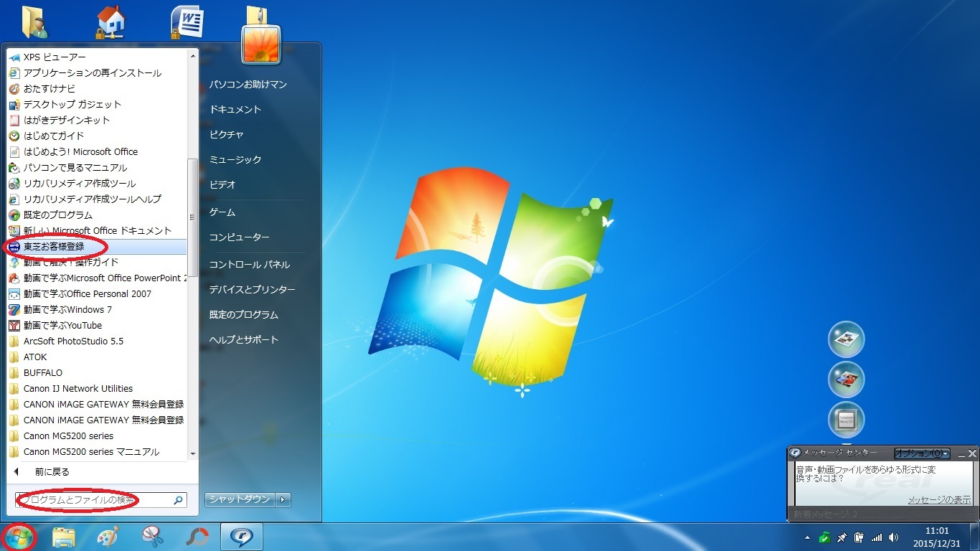The width and height of the screenshot is (980, 551).
Task: Launch アプリケーションの再インストール
Action: point(97,72)
